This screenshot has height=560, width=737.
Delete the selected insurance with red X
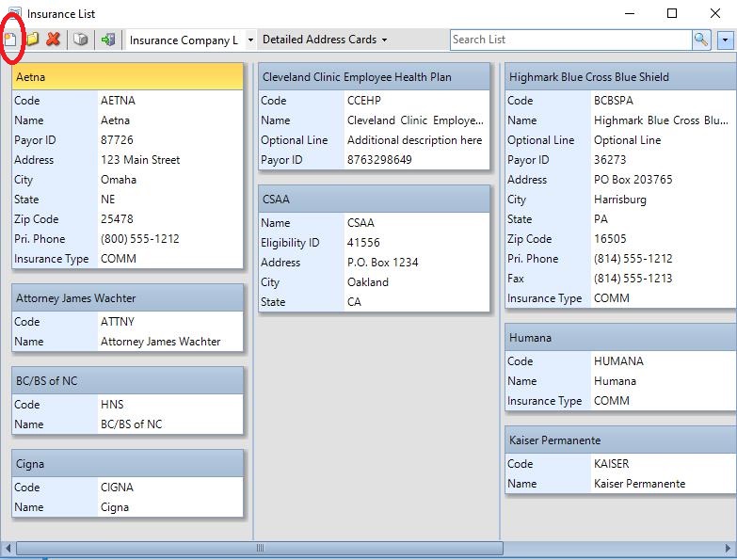(x=54, y=40)
